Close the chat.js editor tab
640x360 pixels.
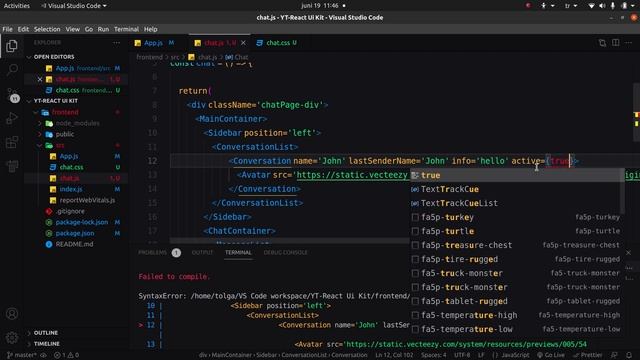click(243, 43)
